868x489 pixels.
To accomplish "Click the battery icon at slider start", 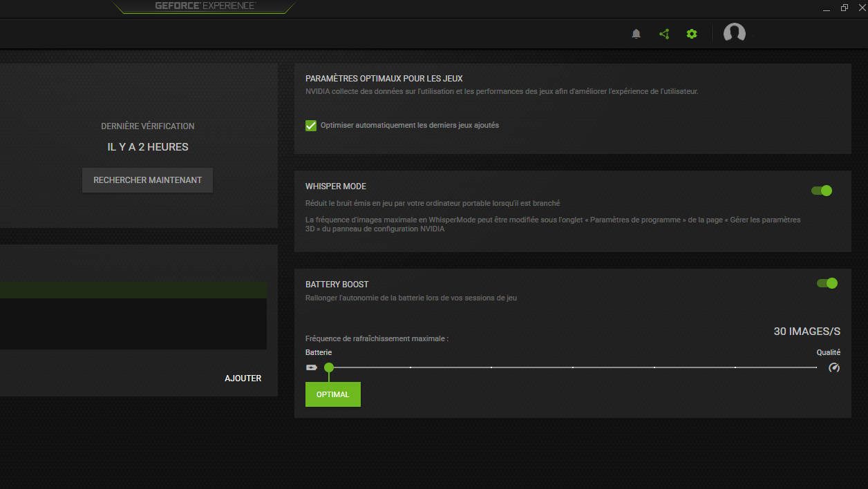I will (312, 367).
